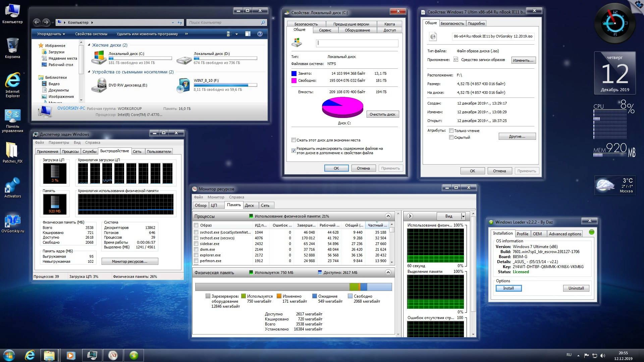This screenshot has width=644, height=362.
Task: Click the Start button orb
Action: click(9, 355)
